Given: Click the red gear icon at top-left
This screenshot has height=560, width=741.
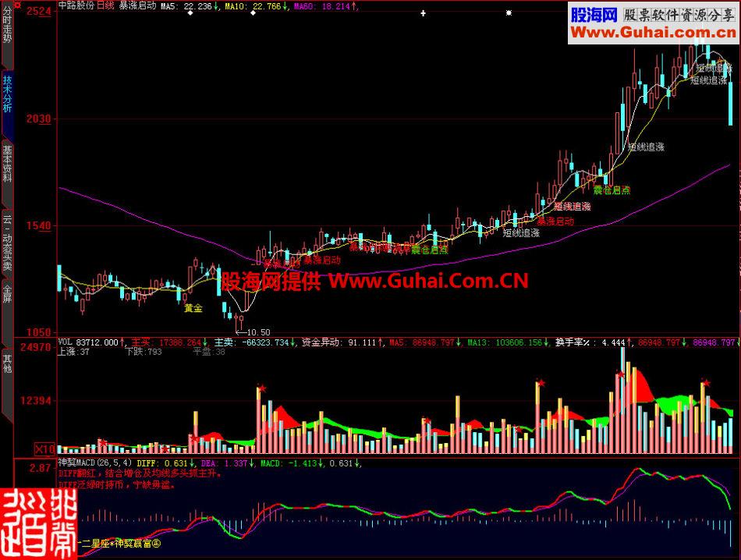Looking at the screenshot, I should point(17,5).
